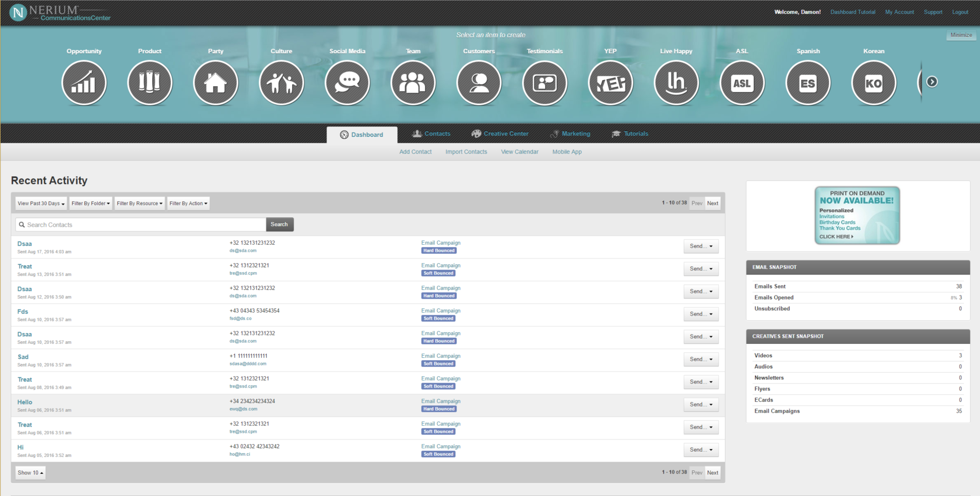Select the Social Media chat bubble icon
The width and height of the screenshot is (980, 496).
pos(347,83)
